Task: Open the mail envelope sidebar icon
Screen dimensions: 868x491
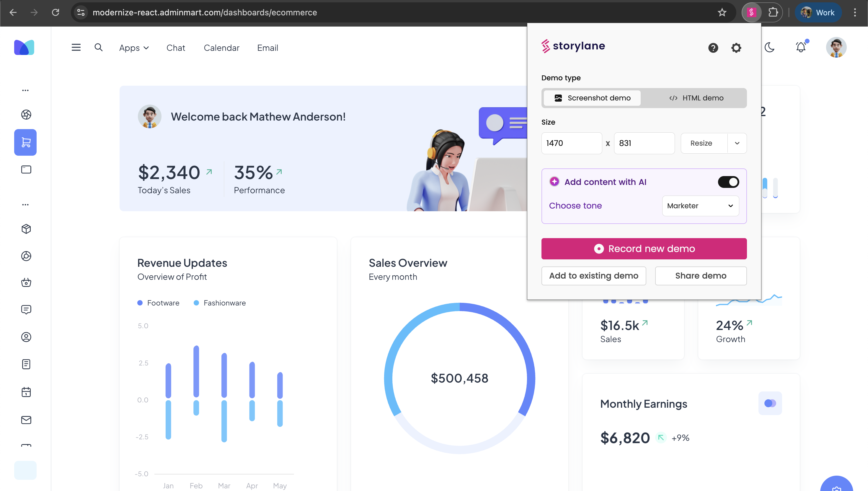Action: (26, 420)
